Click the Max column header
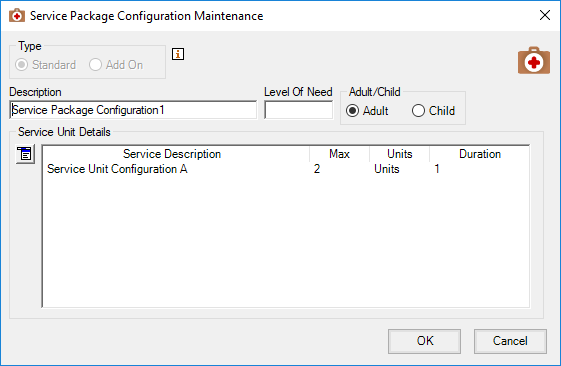This screenshot has width=561, height=366. pos(339,154)
